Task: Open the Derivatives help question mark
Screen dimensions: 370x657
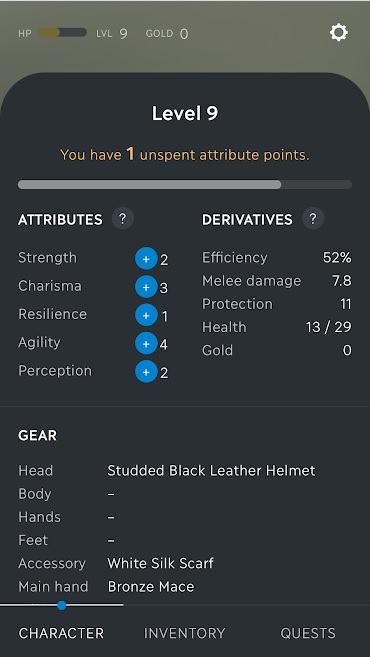Action: [313, 219]
